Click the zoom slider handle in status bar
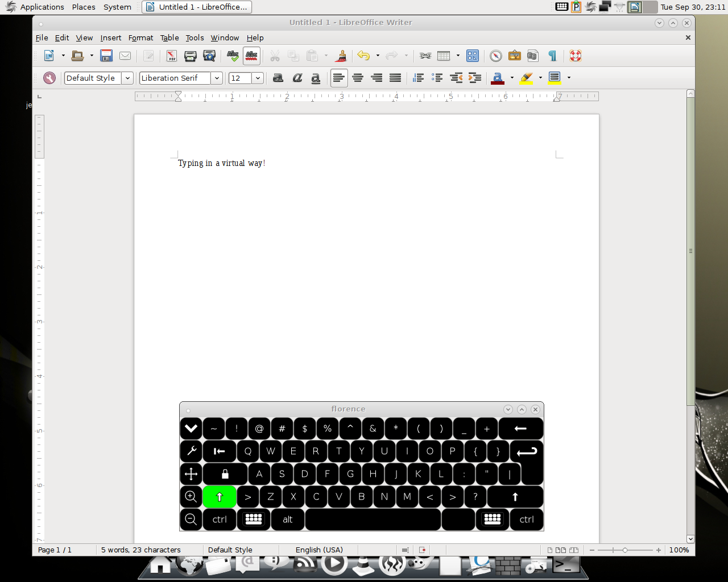 (x=625, y=550)
